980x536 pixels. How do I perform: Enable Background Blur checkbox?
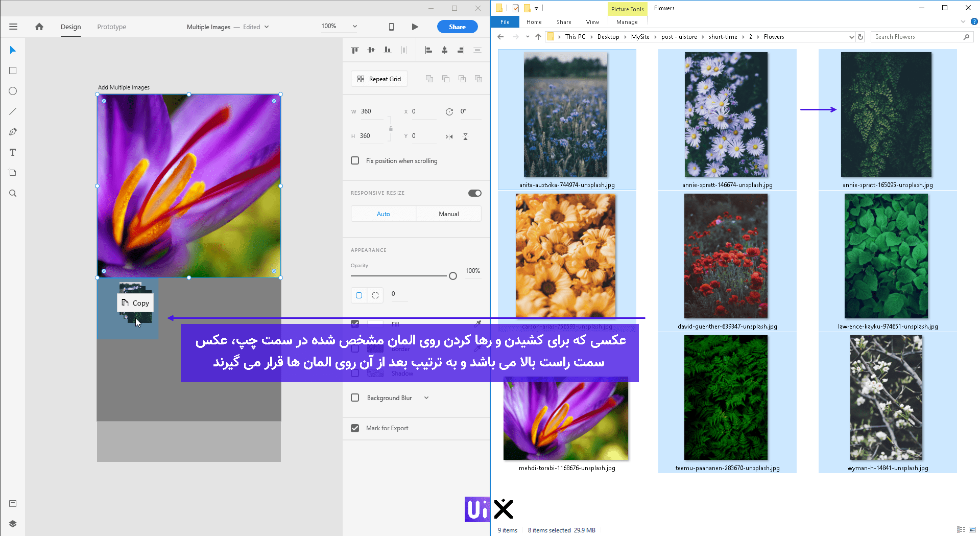pos(355,398)
